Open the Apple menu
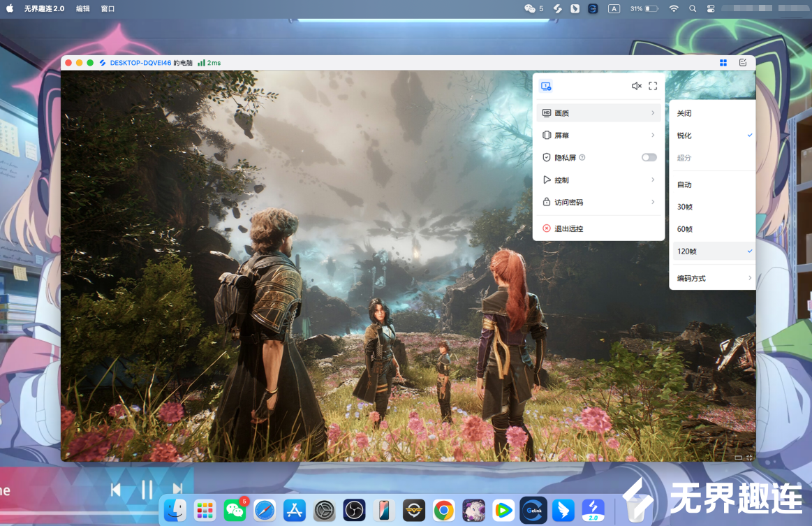The width and height of the screenshot is (812, 526). pyautogui.click(x=10, y=8)
